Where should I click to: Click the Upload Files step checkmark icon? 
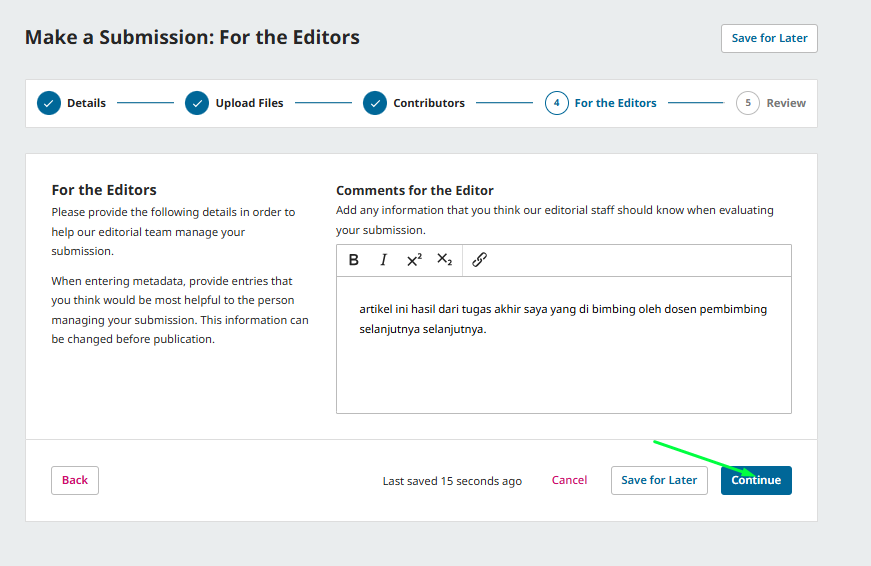point(197,103)
